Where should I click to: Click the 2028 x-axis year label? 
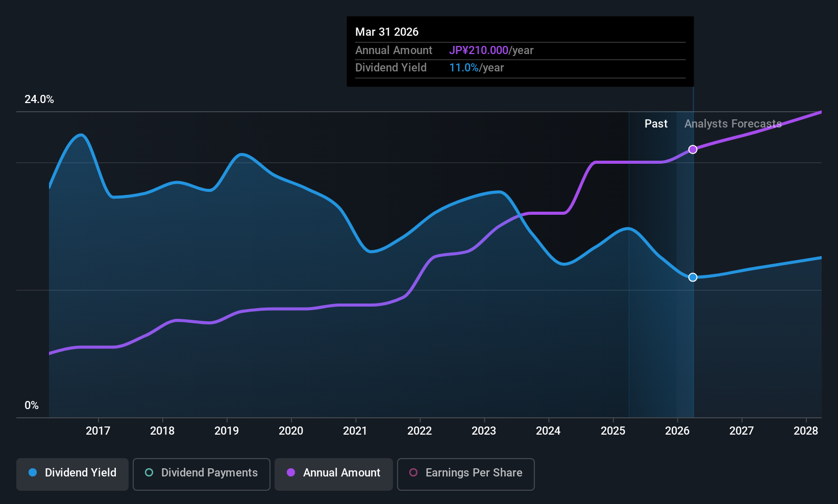pyautogui.click(x=806, y=431)
